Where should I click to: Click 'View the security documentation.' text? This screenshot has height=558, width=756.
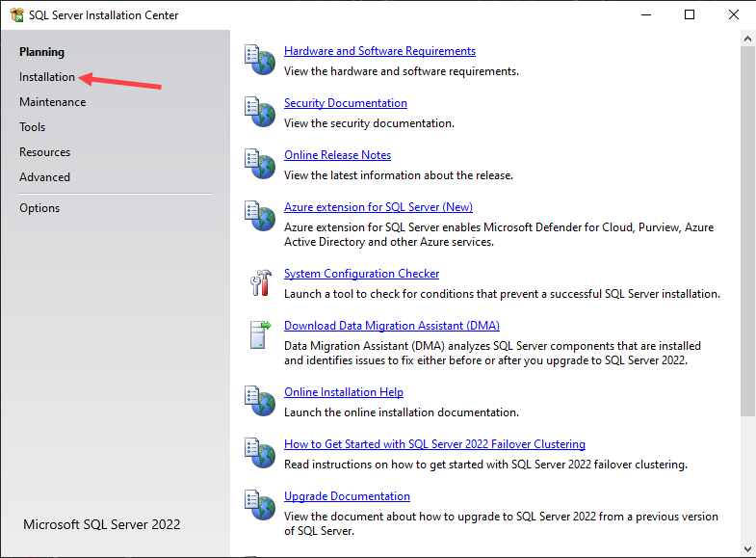pos(369,123)
